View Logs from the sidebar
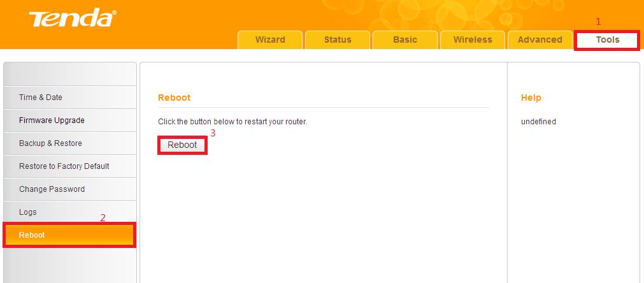The image size is (644, 283). pos(28,212)
